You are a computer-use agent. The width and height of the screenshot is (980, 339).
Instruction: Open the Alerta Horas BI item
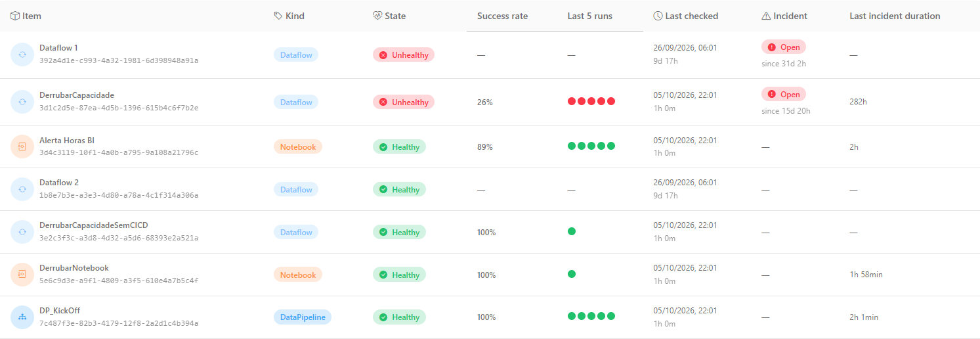(67, 140)
